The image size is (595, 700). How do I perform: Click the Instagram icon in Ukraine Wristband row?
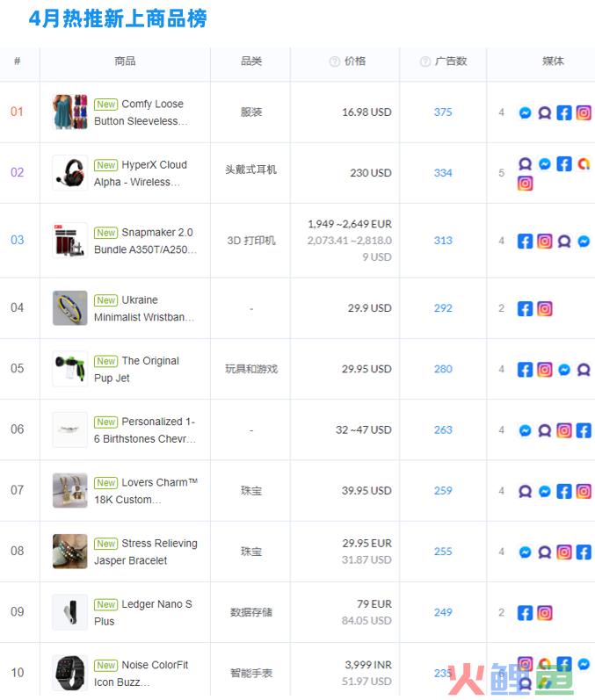[x=545, y=309]
